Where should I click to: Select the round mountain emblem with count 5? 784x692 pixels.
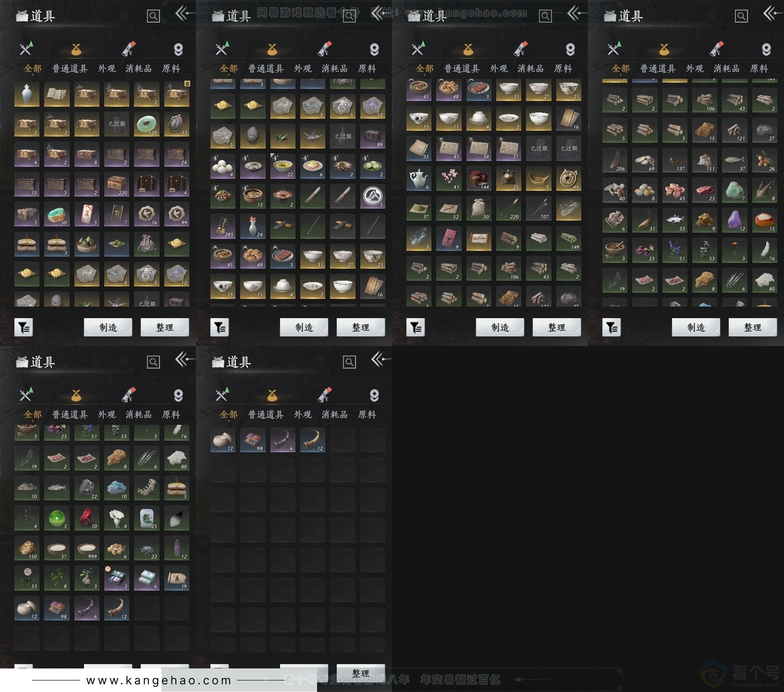click(x=372, y=196)
